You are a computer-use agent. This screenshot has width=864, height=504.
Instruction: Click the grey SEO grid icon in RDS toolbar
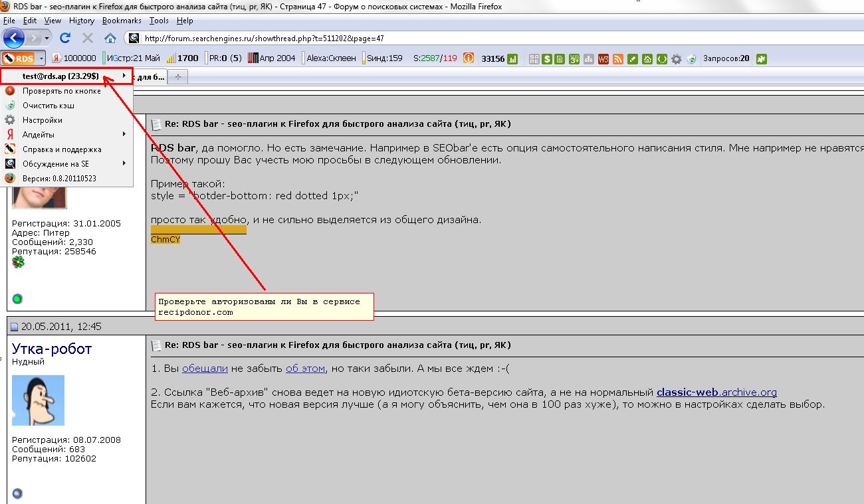point(534,58)
